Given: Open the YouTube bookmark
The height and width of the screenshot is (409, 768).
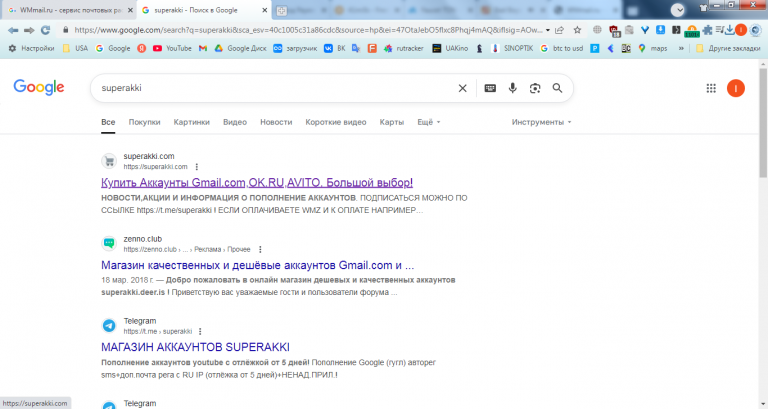Looking at the screenshot, I should (172, 48).
